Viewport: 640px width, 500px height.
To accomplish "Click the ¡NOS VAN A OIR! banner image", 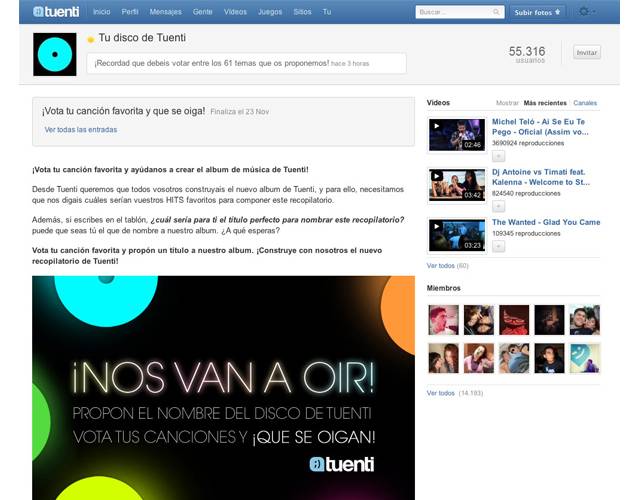I will 224,388.
